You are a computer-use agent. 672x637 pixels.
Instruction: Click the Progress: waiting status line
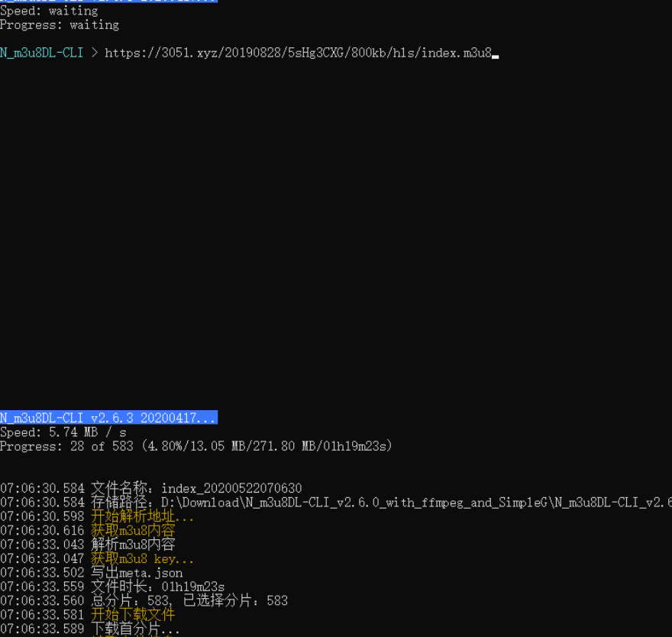(x=59, y=24)
